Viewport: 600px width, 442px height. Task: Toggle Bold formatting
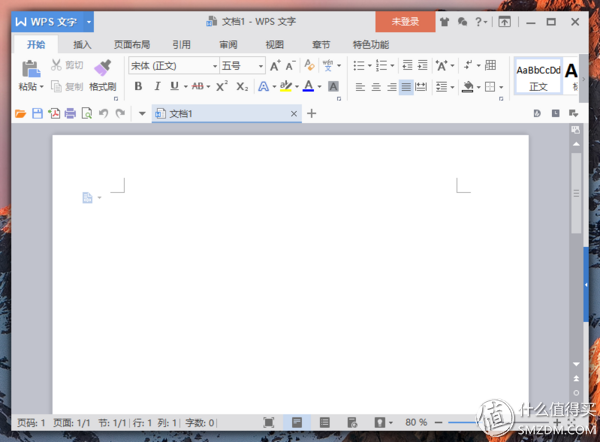point(139,86)
